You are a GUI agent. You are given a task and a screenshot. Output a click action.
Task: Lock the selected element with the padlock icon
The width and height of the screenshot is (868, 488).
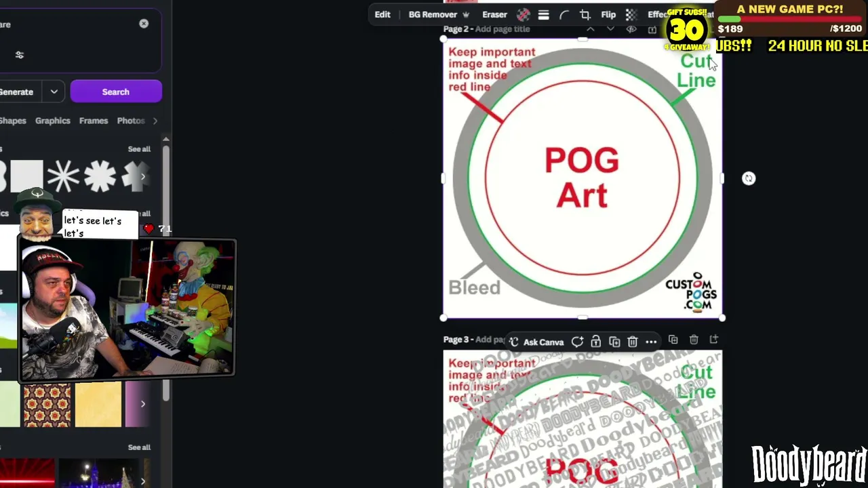click(595, 342)
